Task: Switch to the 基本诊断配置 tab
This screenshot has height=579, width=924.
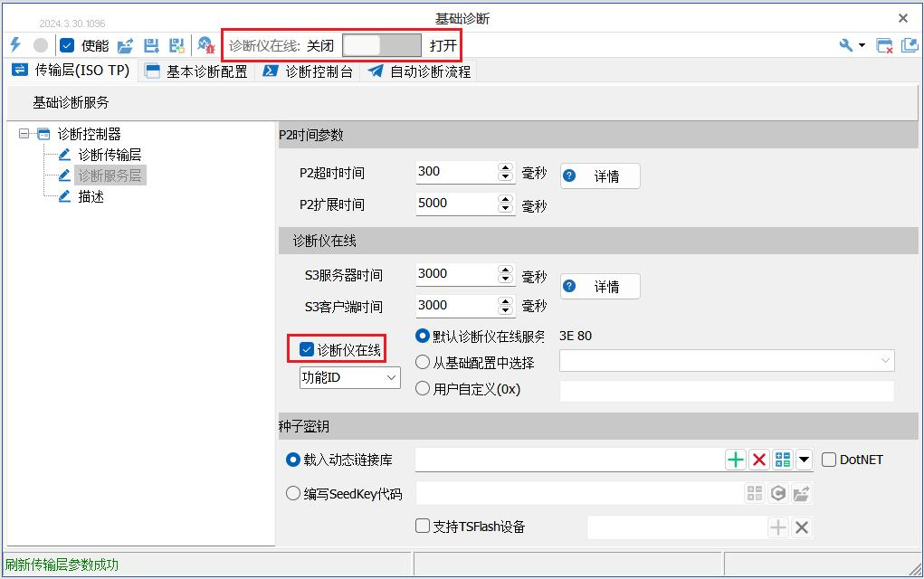Action: pos(196,71)
